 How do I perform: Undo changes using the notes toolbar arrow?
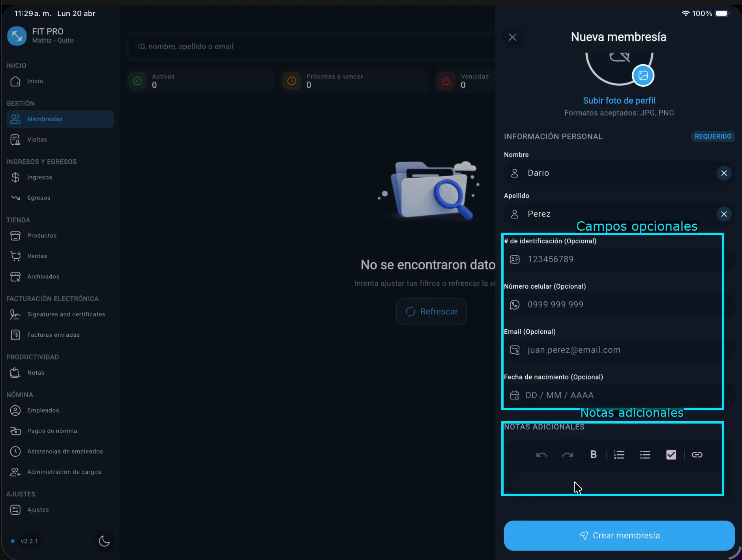[541, 454]
